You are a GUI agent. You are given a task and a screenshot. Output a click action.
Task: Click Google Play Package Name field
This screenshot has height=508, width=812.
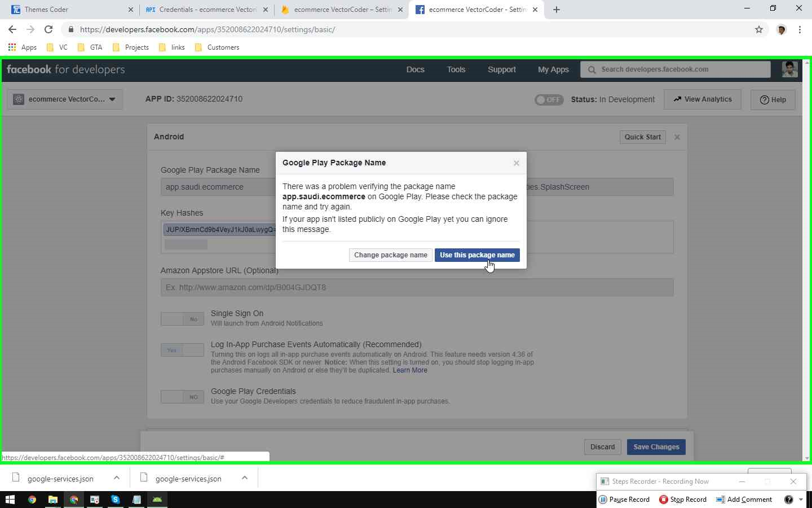point(219,187)
